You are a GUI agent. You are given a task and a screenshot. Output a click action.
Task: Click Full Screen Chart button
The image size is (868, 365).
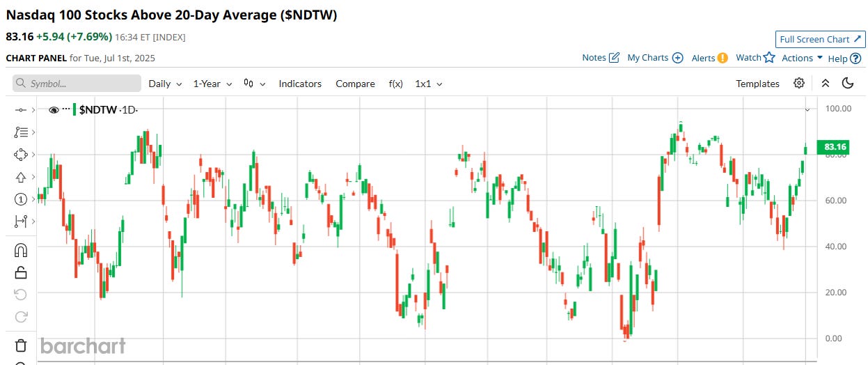click(820, 39)
